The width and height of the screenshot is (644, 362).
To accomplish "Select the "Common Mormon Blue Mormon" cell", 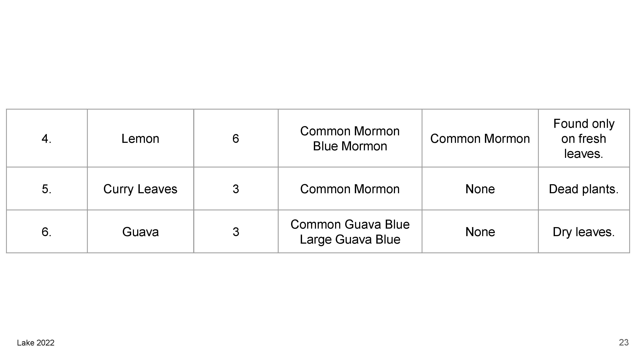I will [350, 139].
